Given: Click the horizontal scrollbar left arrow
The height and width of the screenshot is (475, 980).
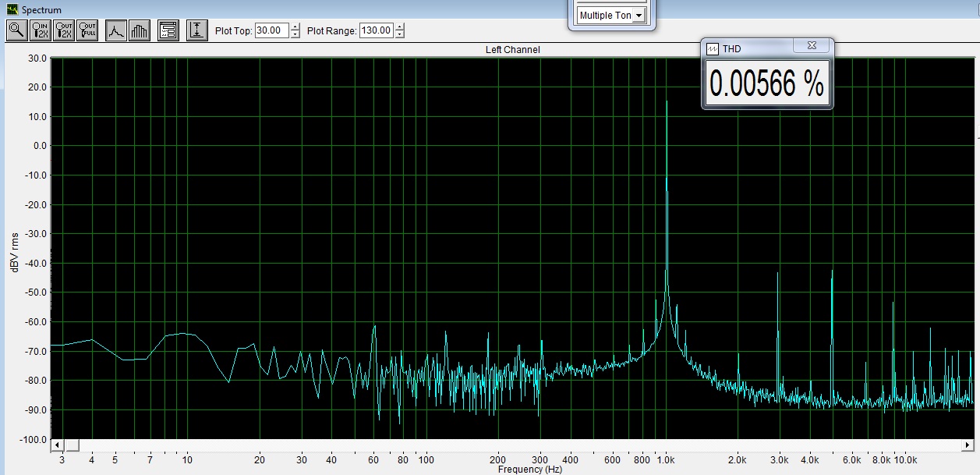Looking at the screenshot, I should pos(57,445).
